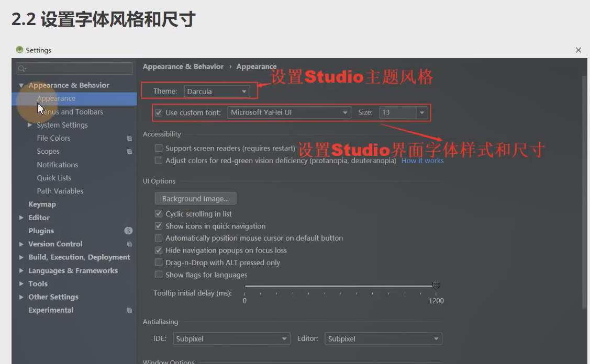Open the How it works link

point(422,161)
